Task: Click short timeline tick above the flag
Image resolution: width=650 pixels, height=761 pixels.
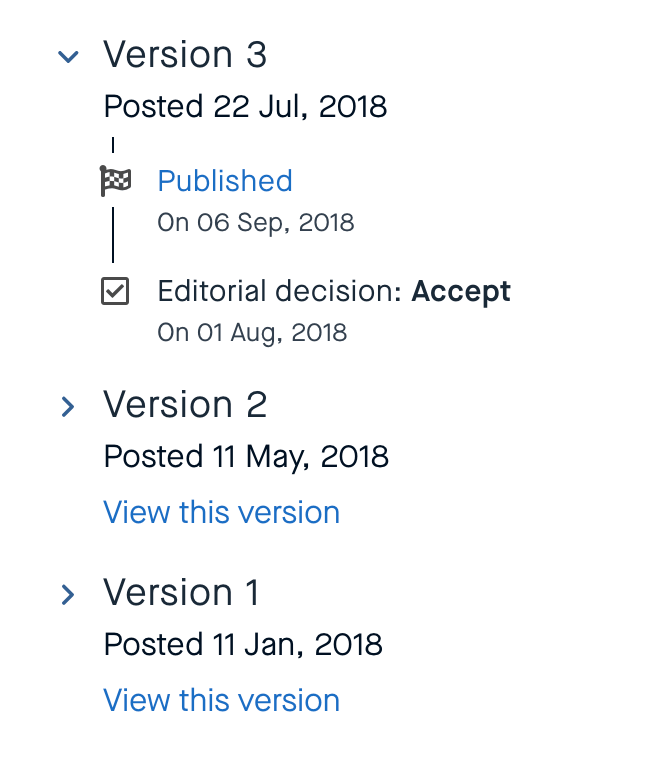Action: pos(113,144)
